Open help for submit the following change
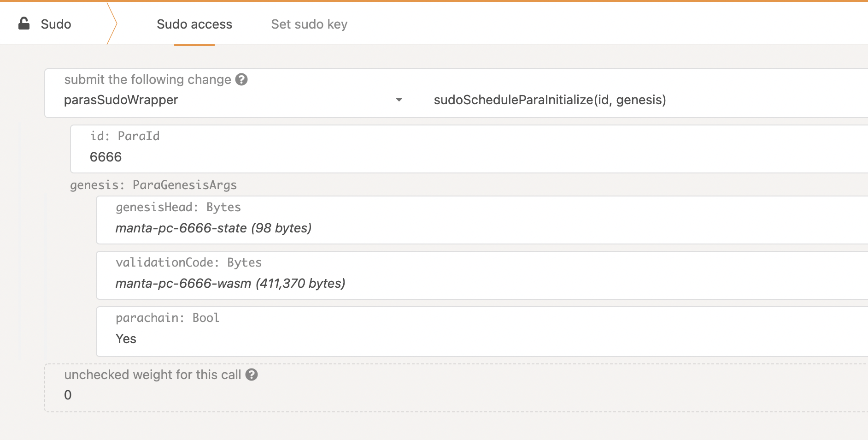 click(x=241, y=80)
